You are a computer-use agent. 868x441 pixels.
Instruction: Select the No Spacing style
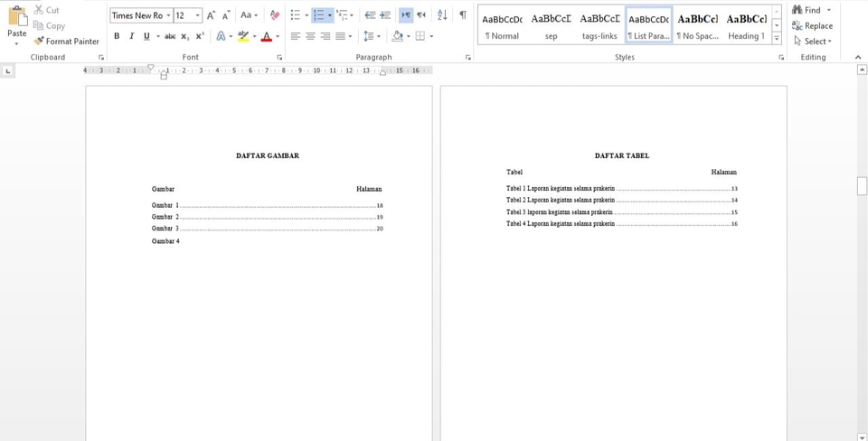tap(697, 26)
